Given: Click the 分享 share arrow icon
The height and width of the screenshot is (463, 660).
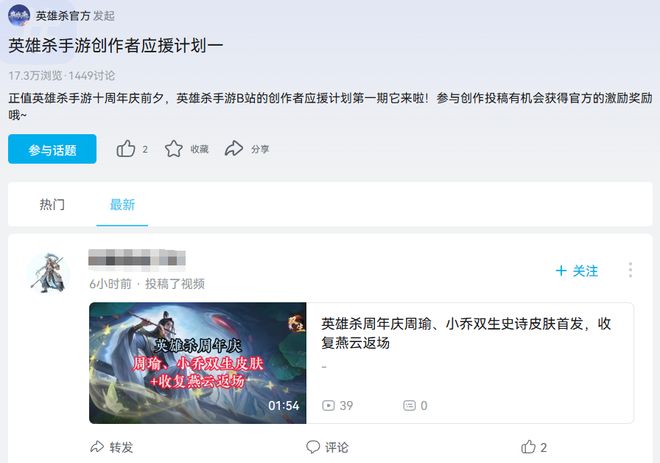Looking at the screenshot, I should click(234, 149).
